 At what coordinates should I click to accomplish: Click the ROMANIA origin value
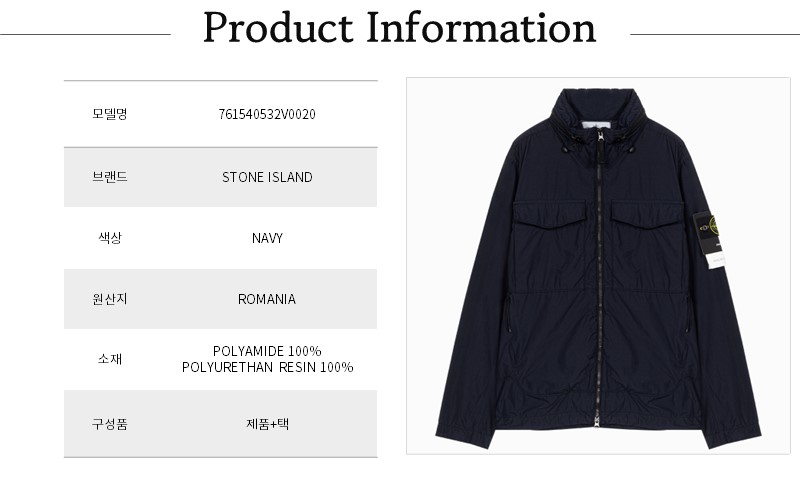pyautogui.click(x=267, y=299)
